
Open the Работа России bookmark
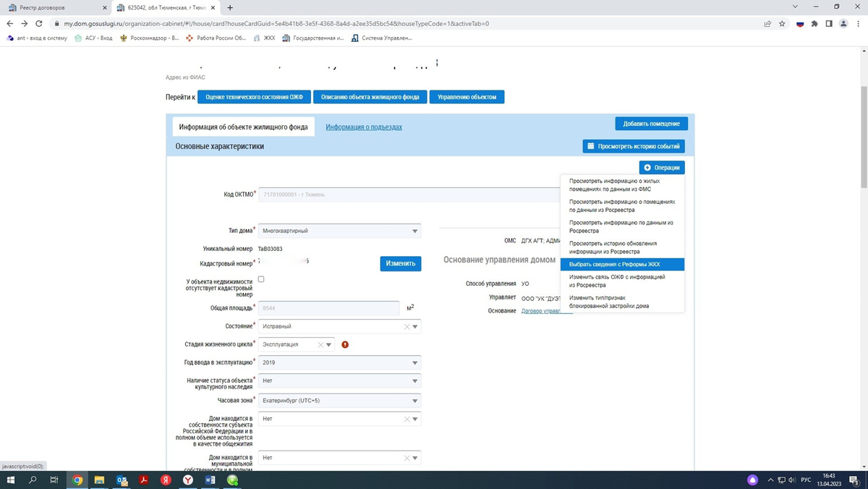point(216,38)
